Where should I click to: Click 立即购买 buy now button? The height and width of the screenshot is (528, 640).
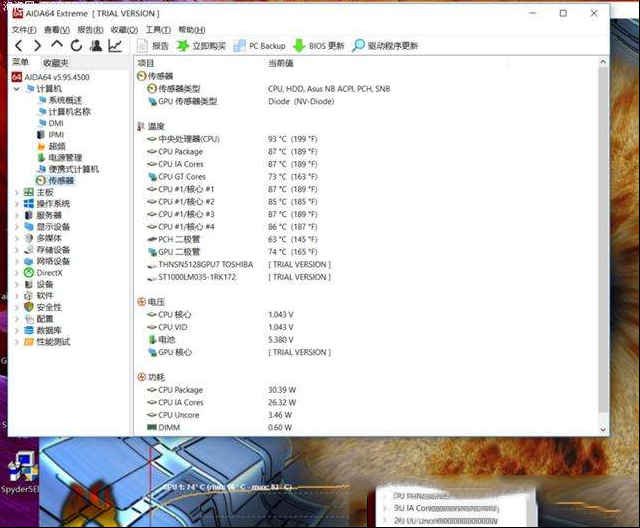[201, 46]
